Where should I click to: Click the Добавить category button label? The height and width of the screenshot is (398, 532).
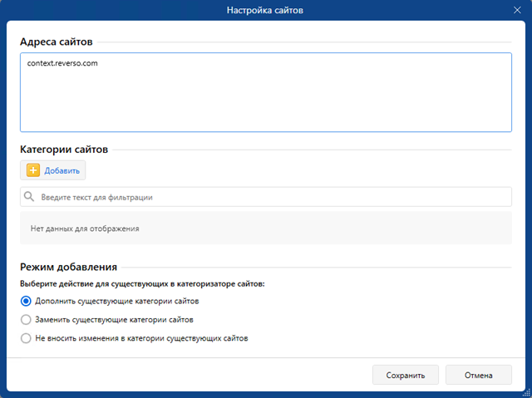(62, 170)
